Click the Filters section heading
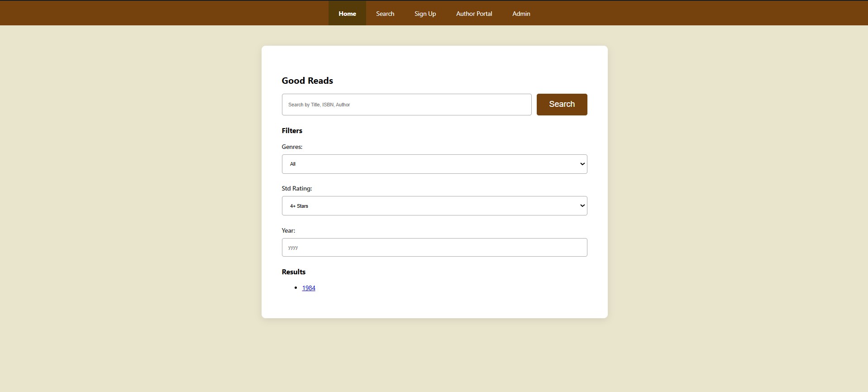Viewport: 868px width, 392px height. [292, 131]
